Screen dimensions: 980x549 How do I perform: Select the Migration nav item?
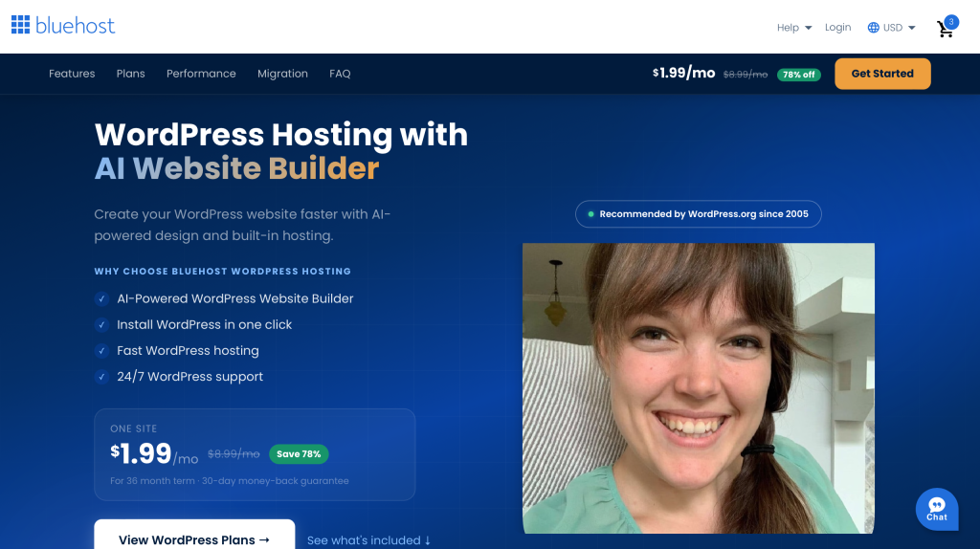pos(282,74)
